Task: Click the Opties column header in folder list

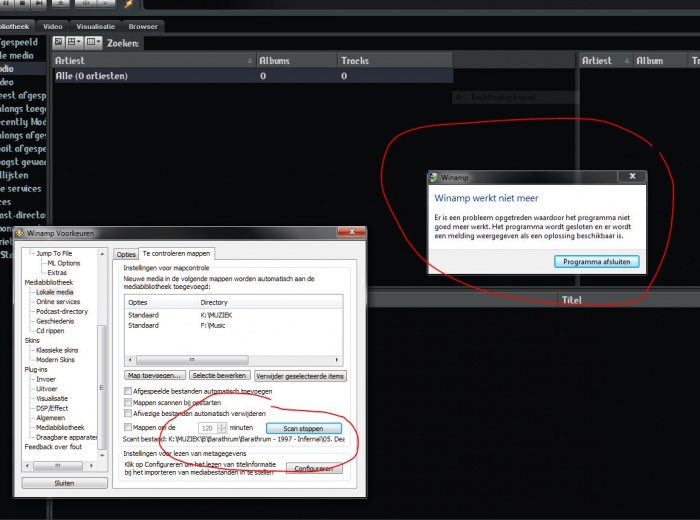Action: pyautogui.click(x=161, y=302)
